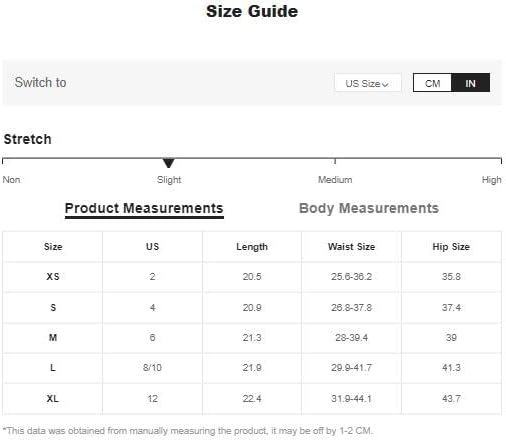
Task: Click the chevron next to US Size
Action: 385,85
